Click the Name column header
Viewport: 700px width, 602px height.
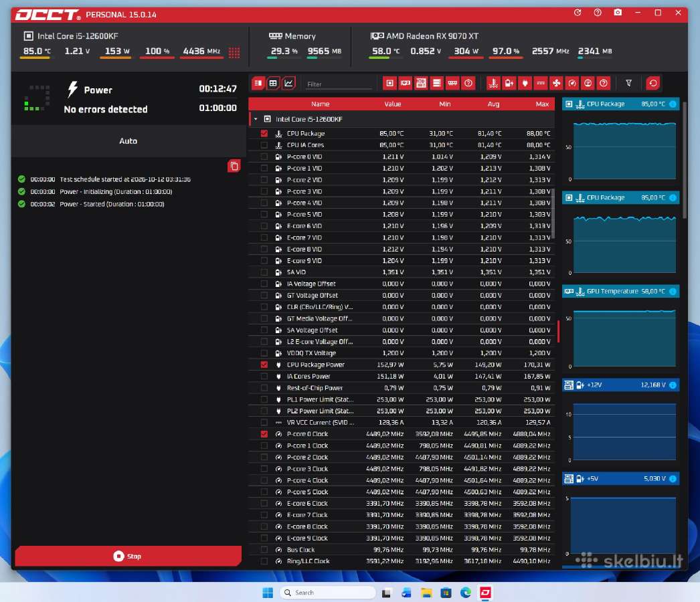point(320,104)
